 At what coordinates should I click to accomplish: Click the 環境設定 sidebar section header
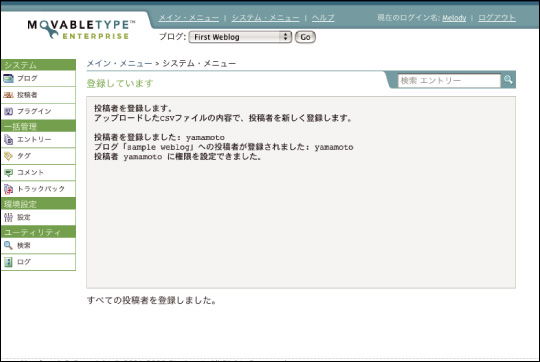point(38,204)
